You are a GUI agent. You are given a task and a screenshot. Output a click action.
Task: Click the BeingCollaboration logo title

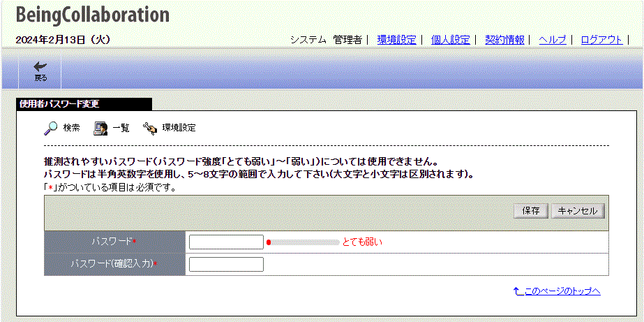pyautogui.click(x=92, y=15)
